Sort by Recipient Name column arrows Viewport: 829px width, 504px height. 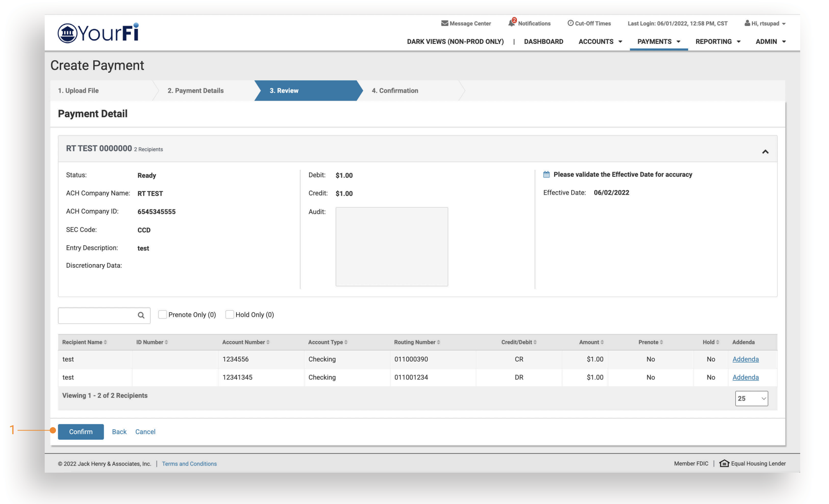(105, 342)
